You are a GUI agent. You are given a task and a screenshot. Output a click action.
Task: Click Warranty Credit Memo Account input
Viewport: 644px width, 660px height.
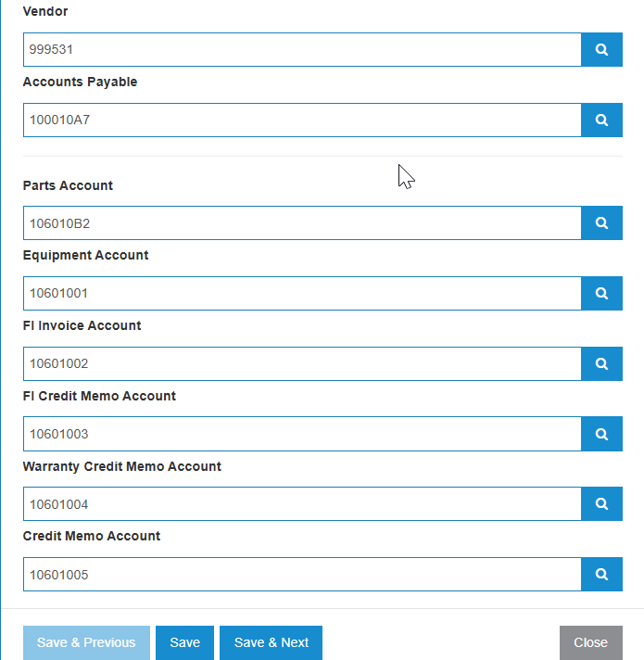[302, 504]
